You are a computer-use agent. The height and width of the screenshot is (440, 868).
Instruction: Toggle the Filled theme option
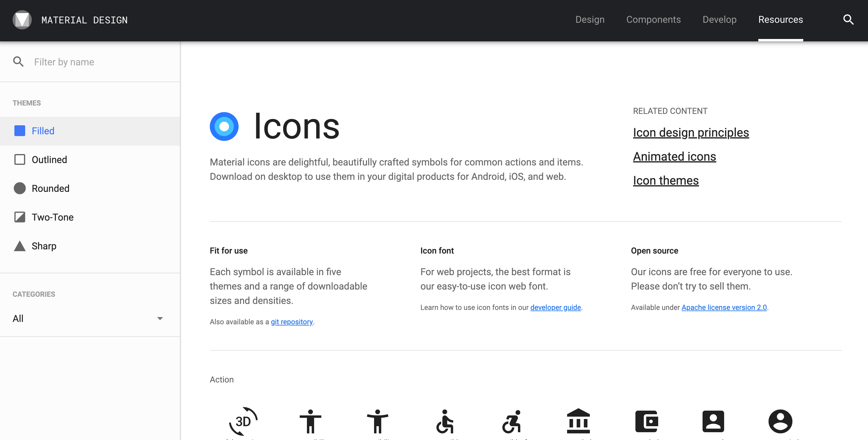point(90,131)
